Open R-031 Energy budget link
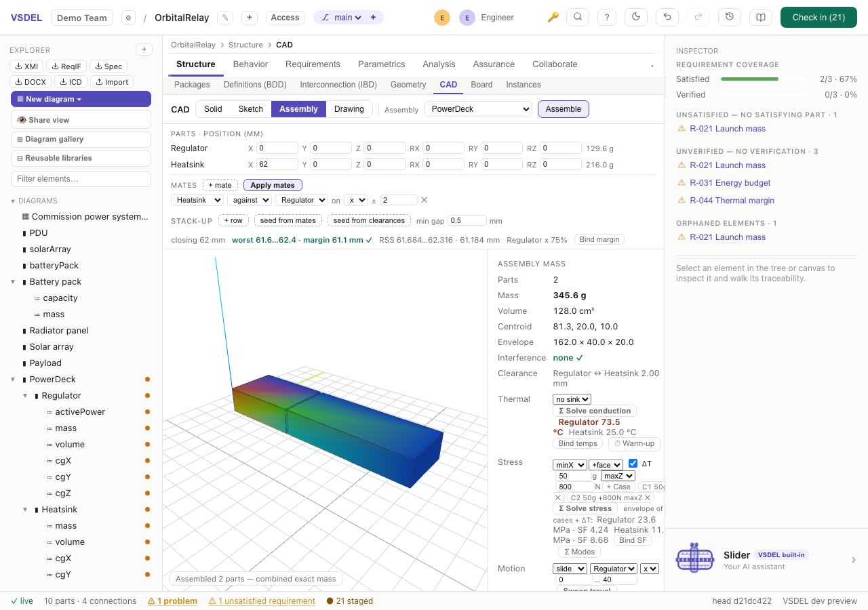Viewport: 868px width, 610px height. [730, 183]
